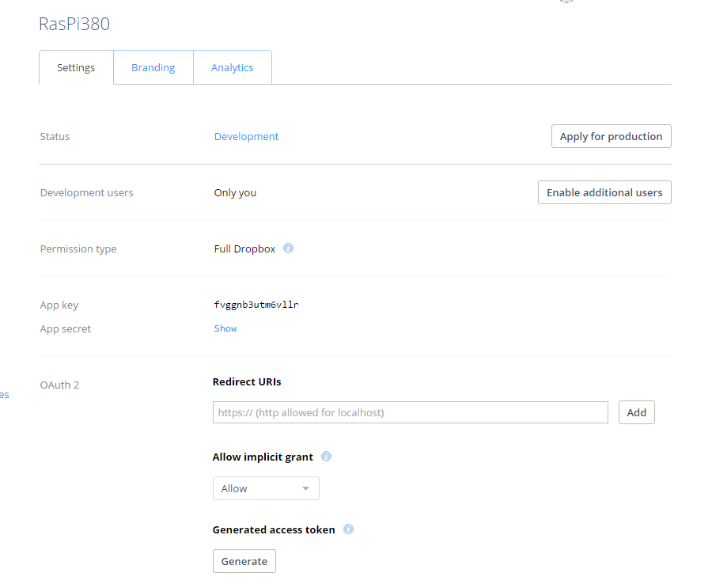Viewport: 712px width, 588px height.
Task: Open the Allow implicit grant dropdown
Action: tap(266, 488)
